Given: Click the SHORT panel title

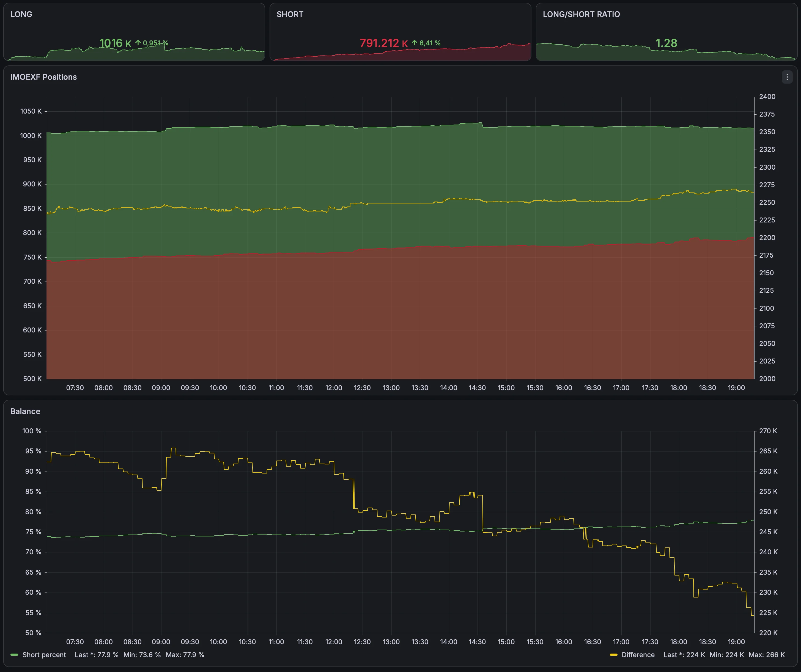Looking at the screenshot, I should click(x=290, y=15).
